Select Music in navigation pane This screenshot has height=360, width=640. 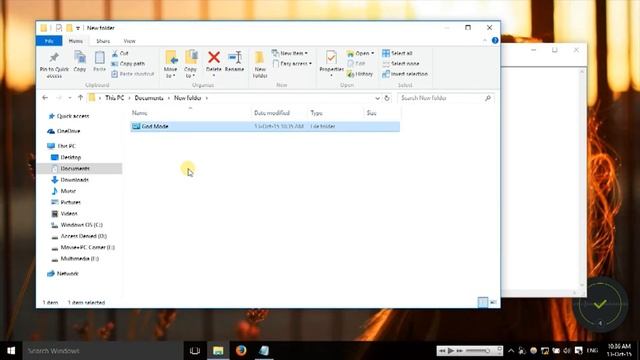point(68,191)
